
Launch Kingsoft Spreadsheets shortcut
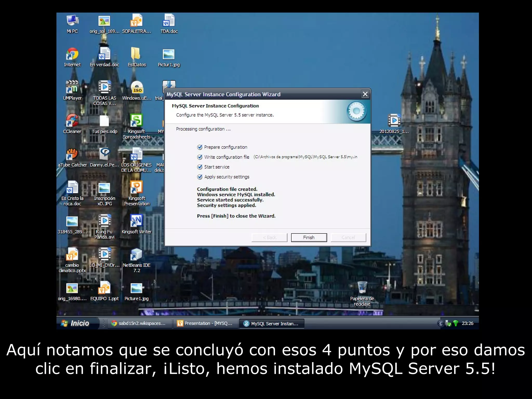tap(137, 127)
